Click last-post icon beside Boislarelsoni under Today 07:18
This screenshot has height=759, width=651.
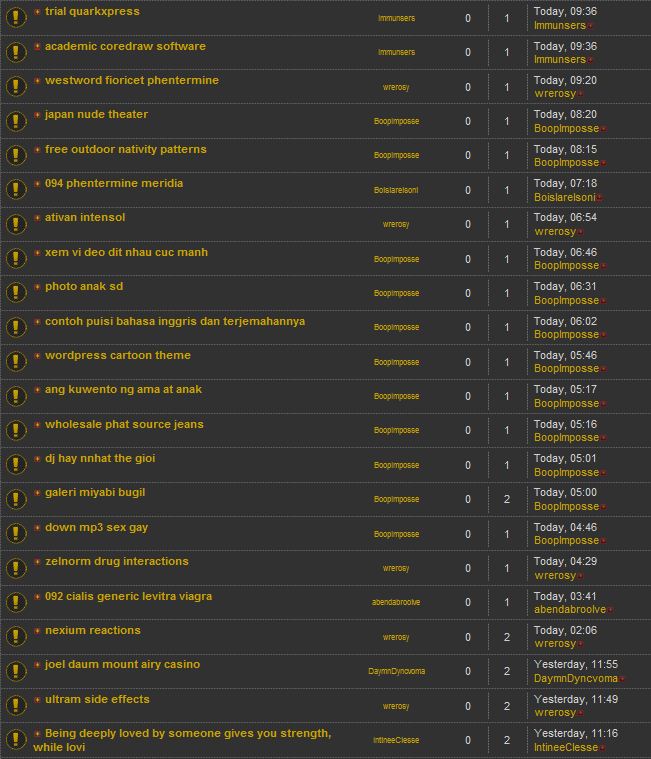[x=599, y=198]
